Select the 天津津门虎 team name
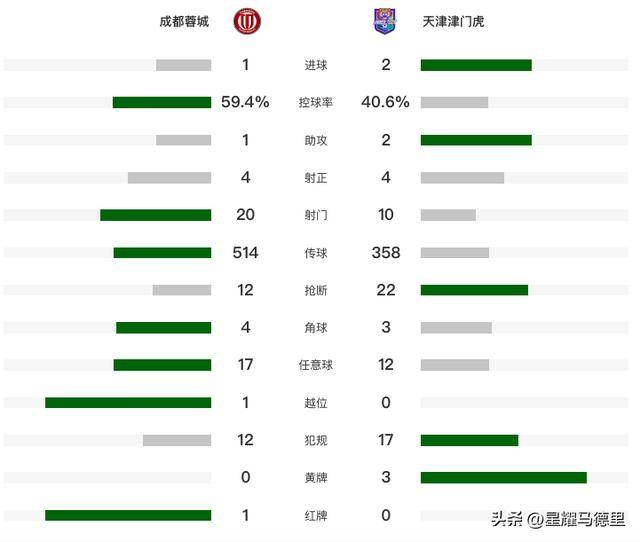 [453, 21]
